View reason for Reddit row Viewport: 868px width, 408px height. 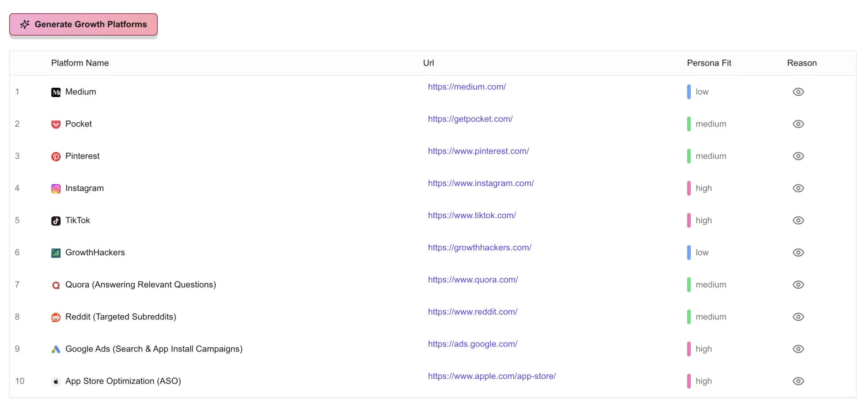click(798, 317)
